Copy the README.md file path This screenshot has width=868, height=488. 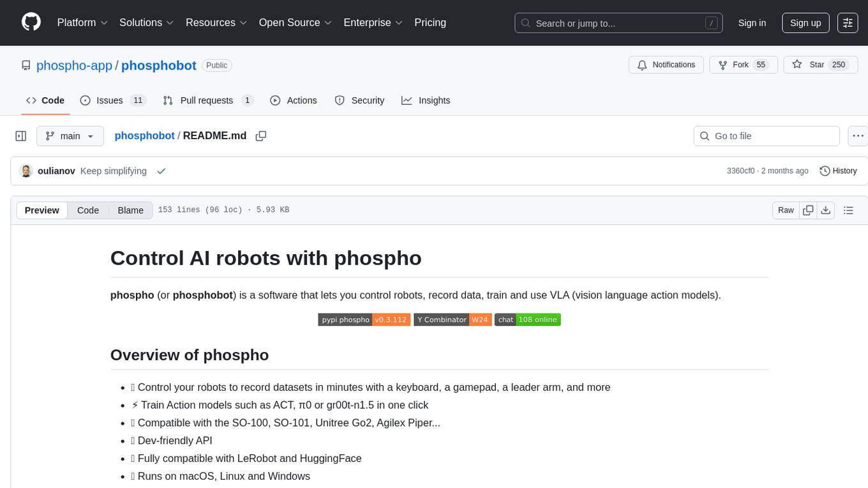click(x=261, y=136)
